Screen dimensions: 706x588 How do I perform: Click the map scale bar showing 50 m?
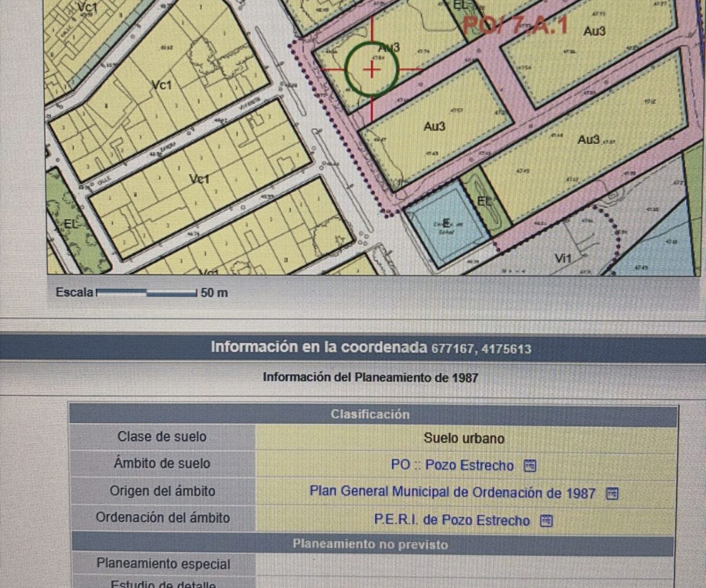[146, 292]
